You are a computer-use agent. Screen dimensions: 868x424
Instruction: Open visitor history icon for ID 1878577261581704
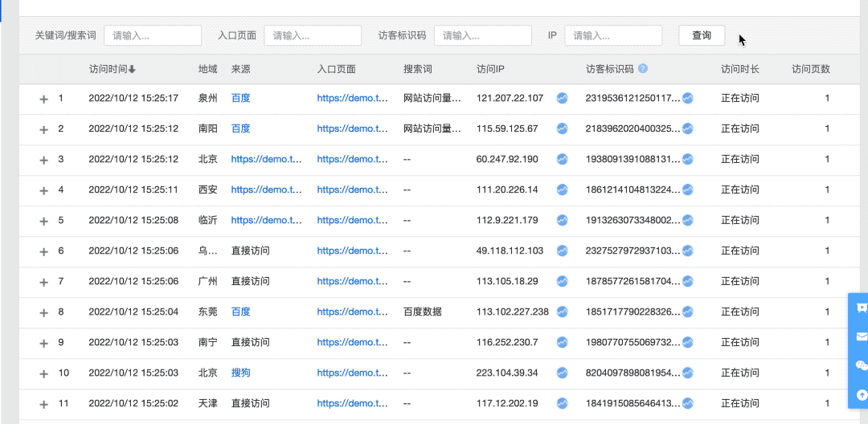[687, 281]
